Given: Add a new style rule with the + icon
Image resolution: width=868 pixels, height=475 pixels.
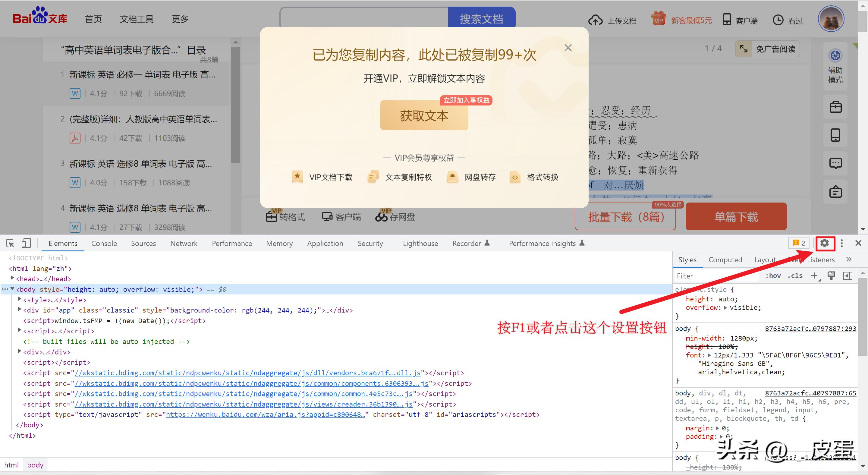Looking at the screenshot, I should point(814,275).
